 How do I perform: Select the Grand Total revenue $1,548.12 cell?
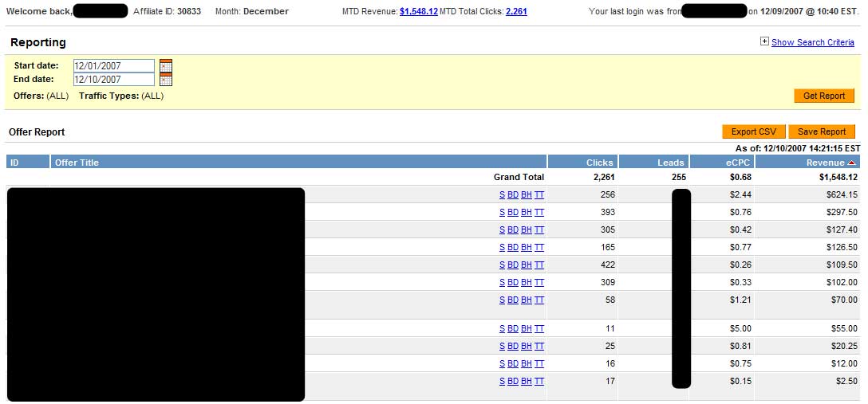(838, 178)
